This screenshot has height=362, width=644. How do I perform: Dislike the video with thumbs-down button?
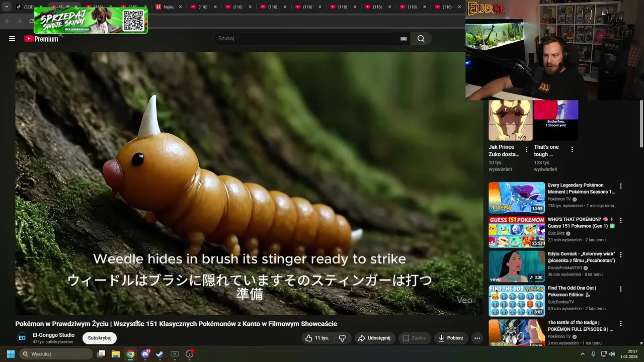coord(342,338)
